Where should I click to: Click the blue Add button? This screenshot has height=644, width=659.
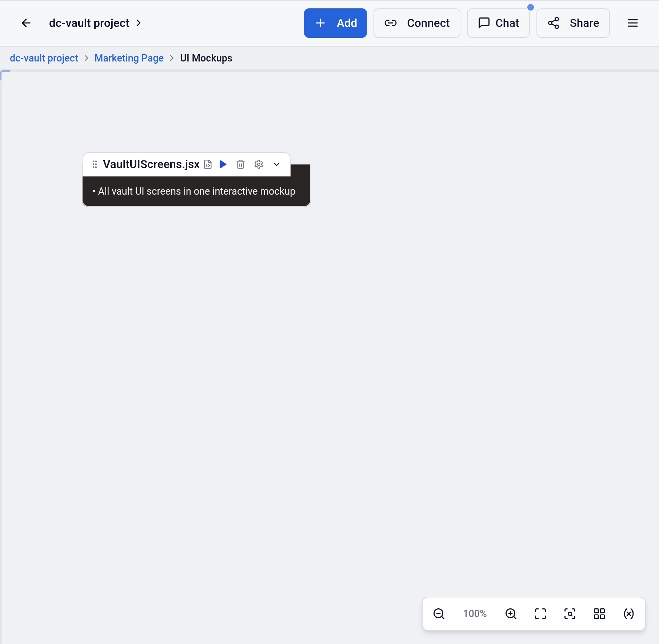[x=335, y=23]
